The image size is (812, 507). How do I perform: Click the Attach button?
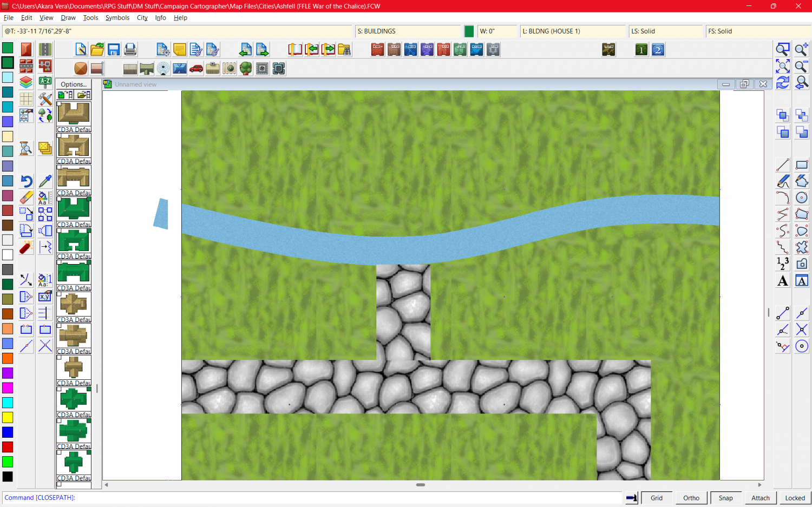coord(760,498)
